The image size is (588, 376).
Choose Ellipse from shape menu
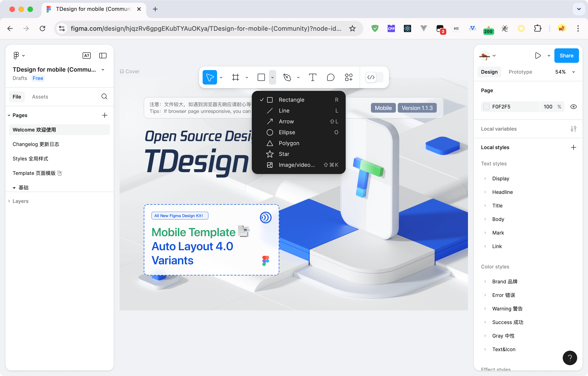287,132
